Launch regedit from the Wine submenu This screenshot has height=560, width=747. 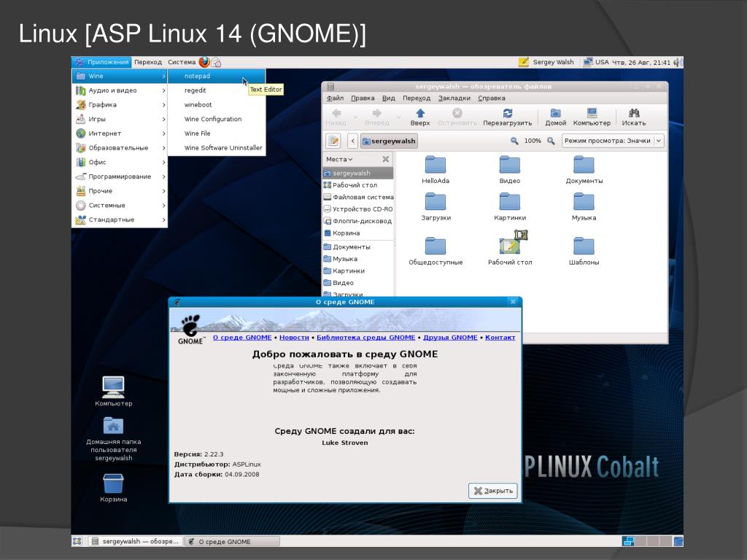(217, 90)
